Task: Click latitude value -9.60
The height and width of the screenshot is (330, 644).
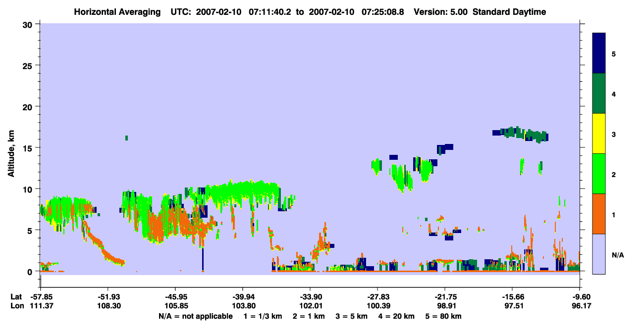Action: (580, 297)
